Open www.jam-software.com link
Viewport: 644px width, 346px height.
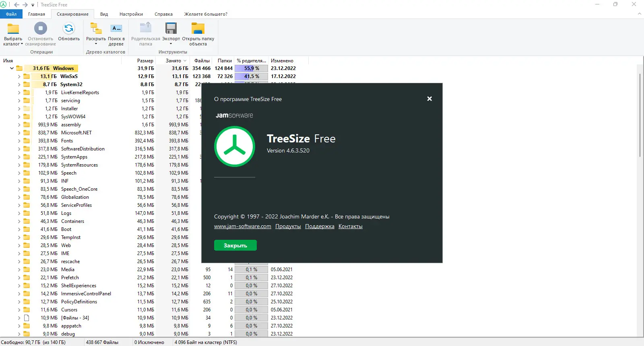pyautogui.click(x=243, y=227)
